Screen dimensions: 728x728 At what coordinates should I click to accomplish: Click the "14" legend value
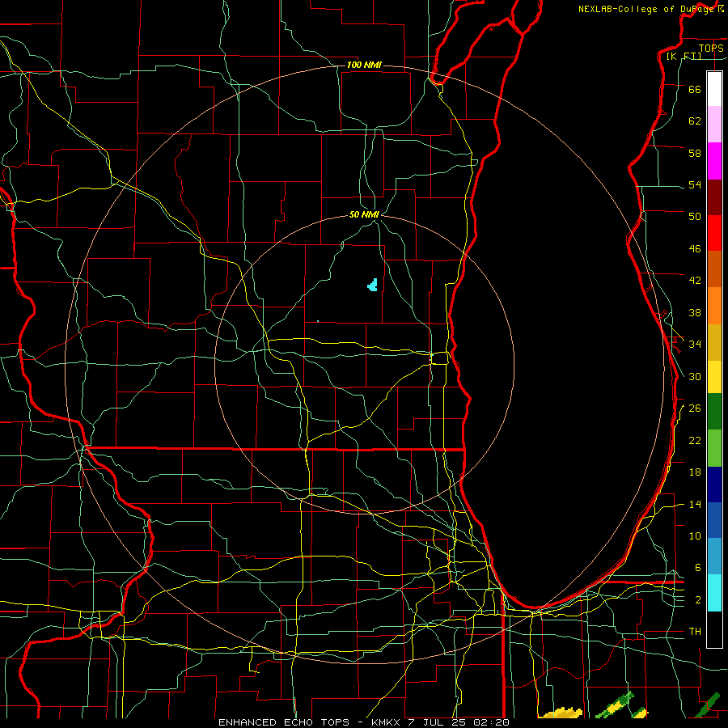(x=695, y=504)
